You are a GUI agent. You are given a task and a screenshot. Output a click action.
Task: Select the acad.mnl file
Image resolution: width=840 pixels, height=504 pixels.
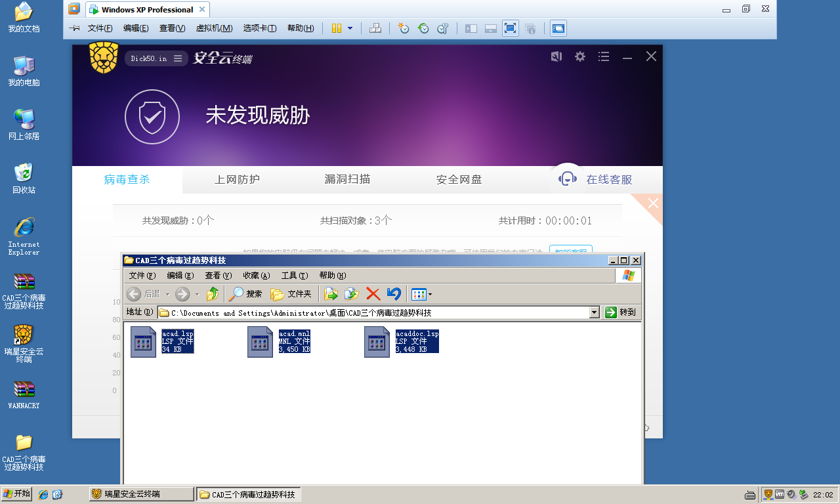279,342
